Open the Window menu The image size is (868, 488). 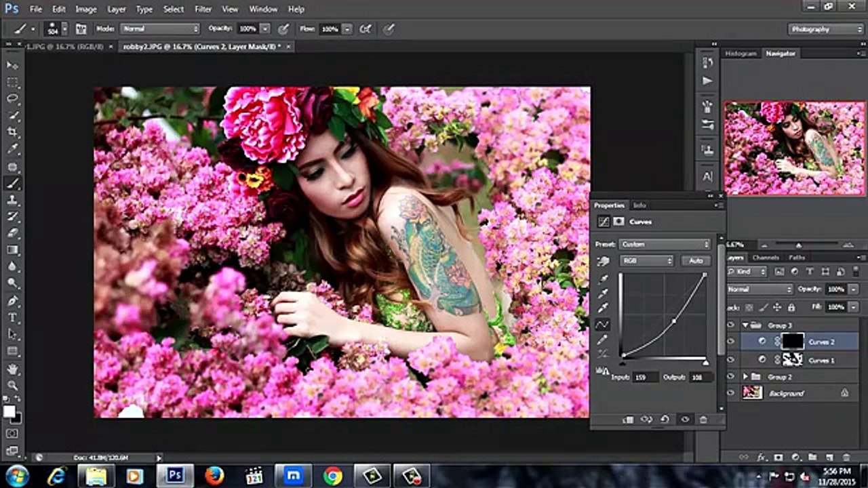coord(263,9)
